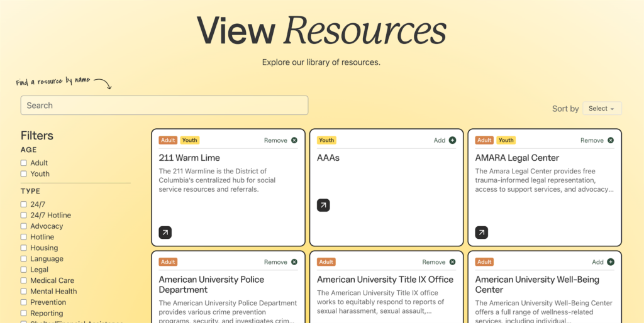Open the 211 Warm Lime external link arrow
This screenshot has width=644, height=323.
click(165, 233)
